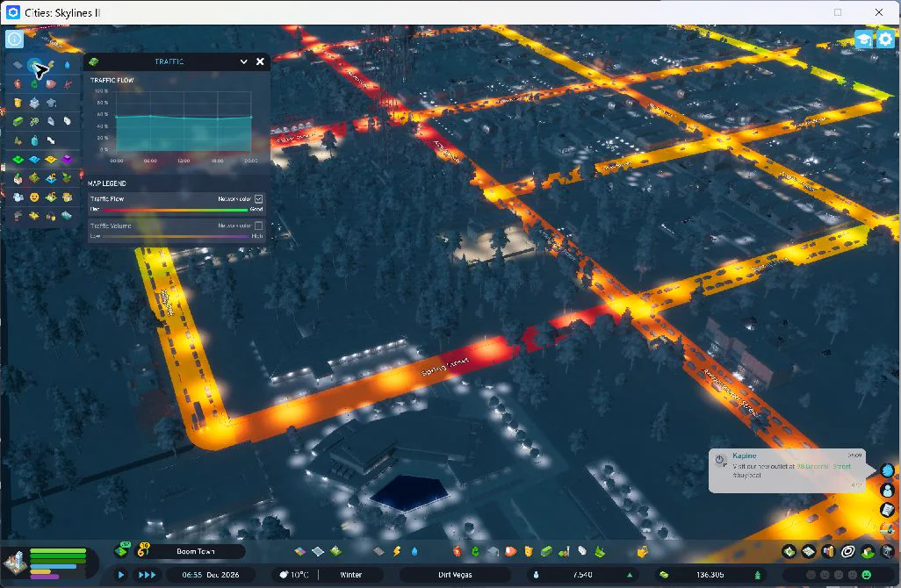Open the fire and rescue helmet tool
This screenshot has width=901, height=588.
coord(511,551)
